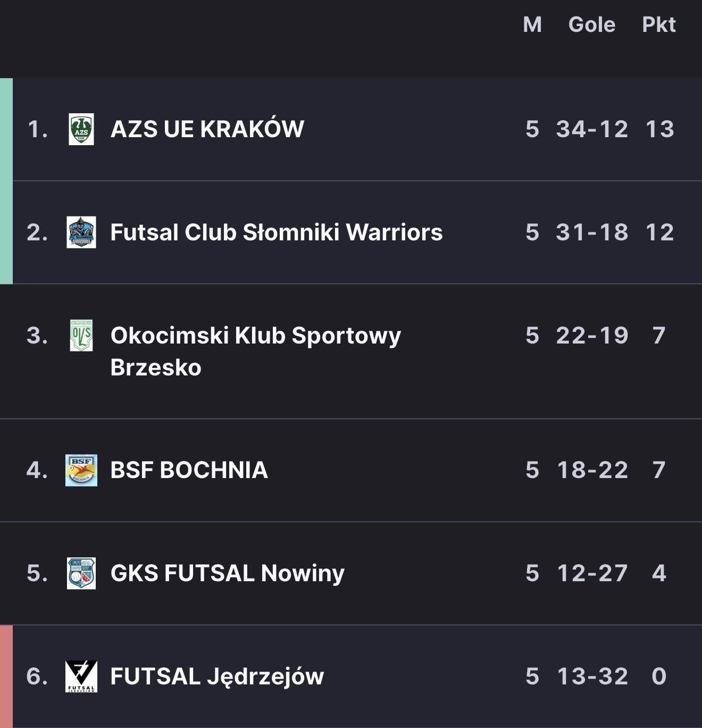702x728 pixels.
Task: Click the 34-12 goals value
Action: [591, 129]
